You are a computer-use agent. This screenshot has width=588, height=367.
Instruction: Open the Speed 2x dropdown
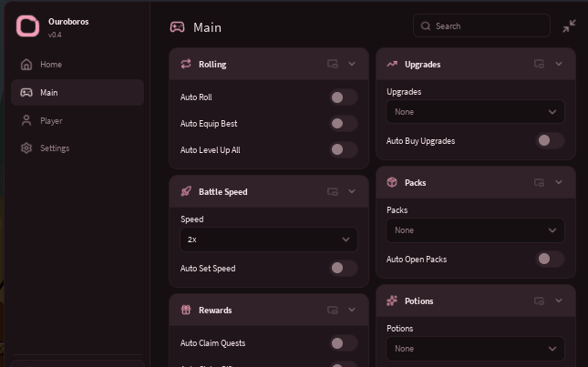pyautogui.click(x=269, y=240)
